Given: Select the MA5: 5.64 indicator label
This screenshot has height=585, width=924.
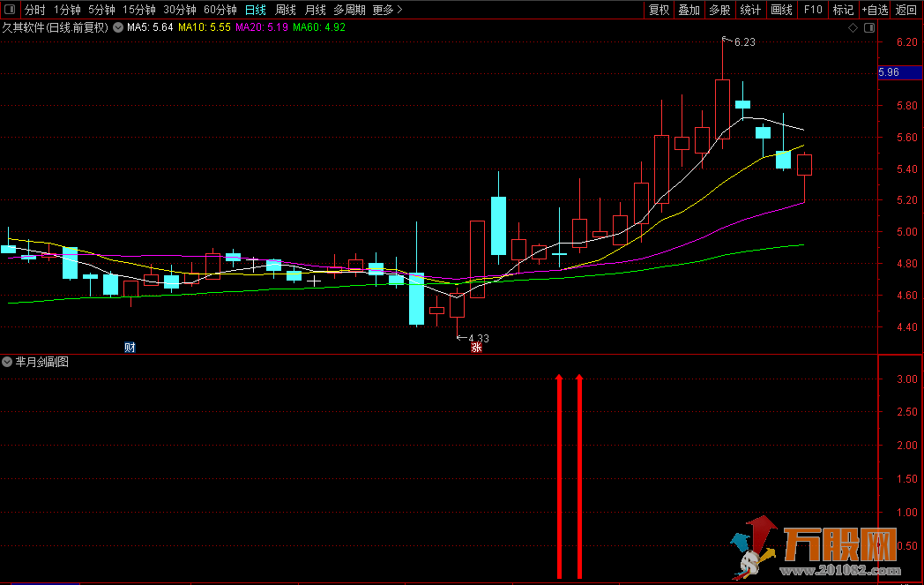Looking at the screenshot, I should point(150,27).
